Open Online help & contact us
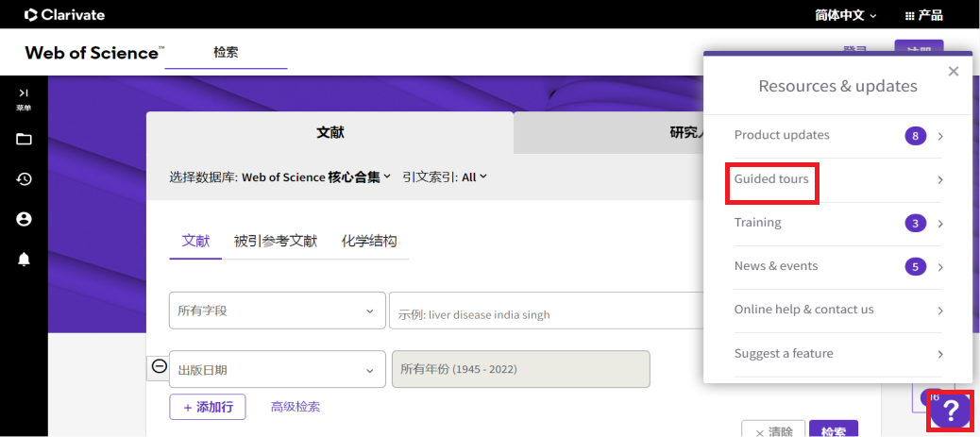The height and width of the screenshot is (437, 980). pyautogui.click(x=837, y=311)
